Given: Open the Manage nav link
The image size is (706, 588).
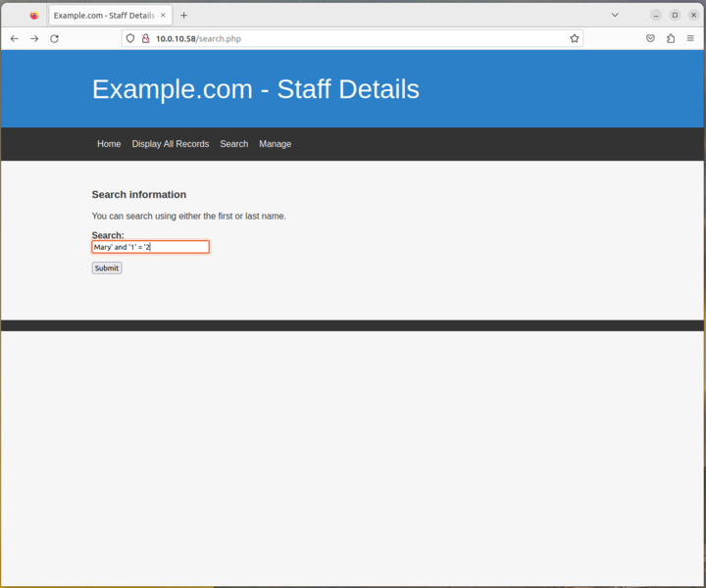Looking at the screenshot, I should pos(276,144).
